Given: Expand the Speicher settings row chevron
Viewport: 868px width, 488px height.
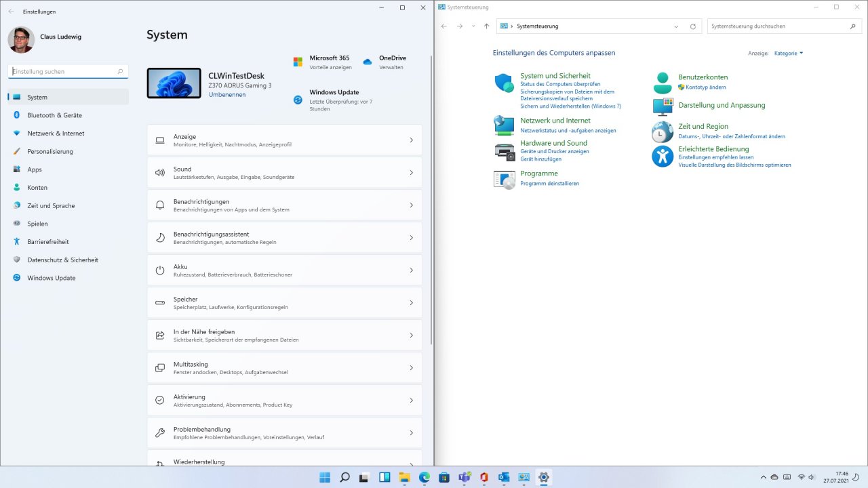Looking at the screenshot, I should [x=411, y=303].
